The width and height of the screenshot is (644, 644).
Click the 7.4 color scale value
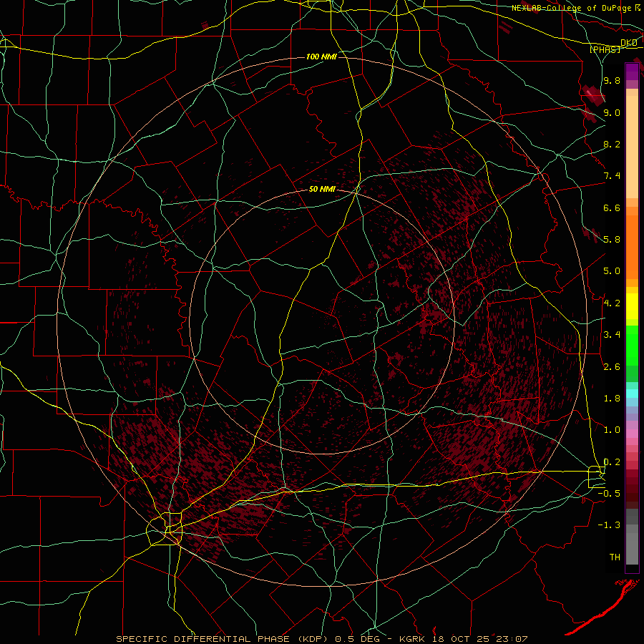pyautogui.click(x=612, y=176)
